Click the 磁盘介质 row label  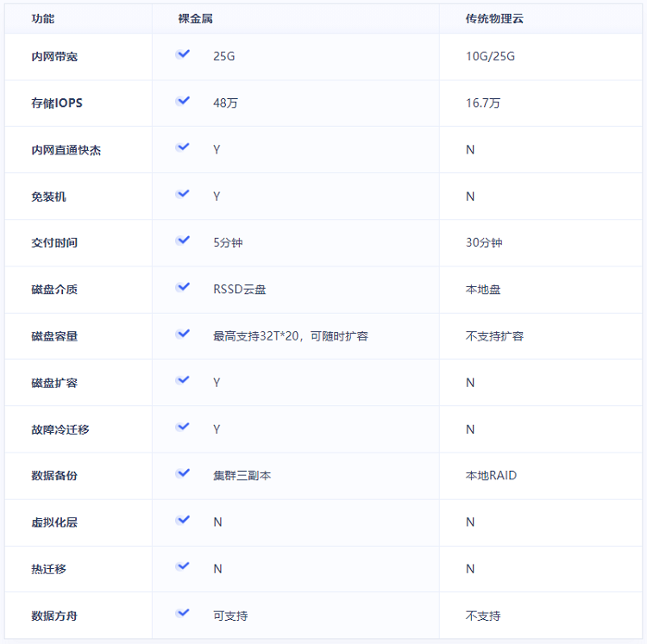(54, 290)
